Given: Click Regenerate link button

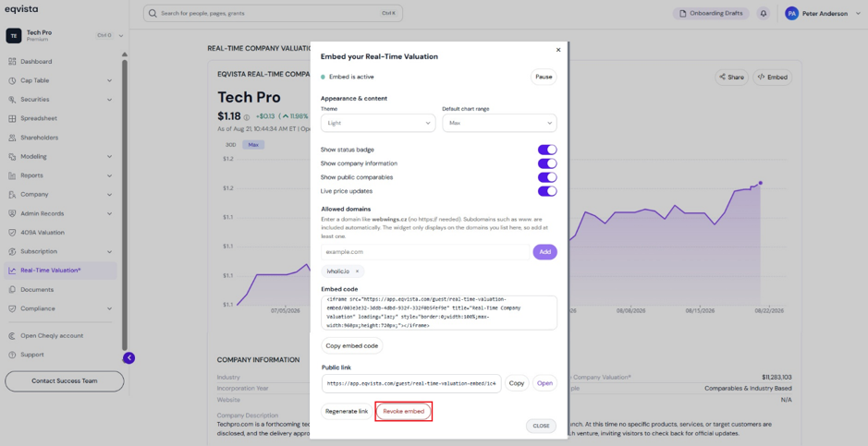Looking at the screenshot, I should tap(347, 412).
